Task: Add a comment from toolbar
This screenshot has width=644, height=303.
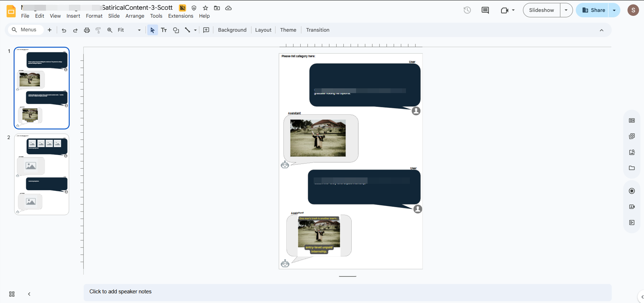Action: pos(206,30)
